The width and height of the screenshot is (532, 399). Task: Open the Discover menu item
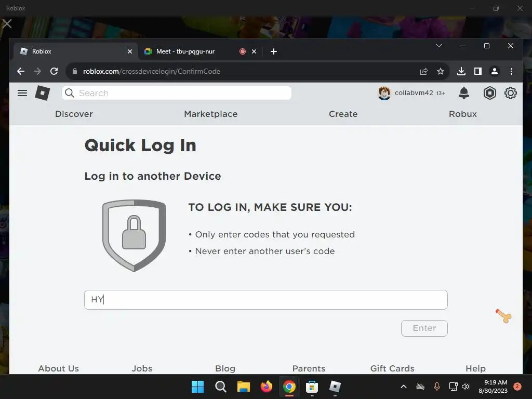point(74,114)
